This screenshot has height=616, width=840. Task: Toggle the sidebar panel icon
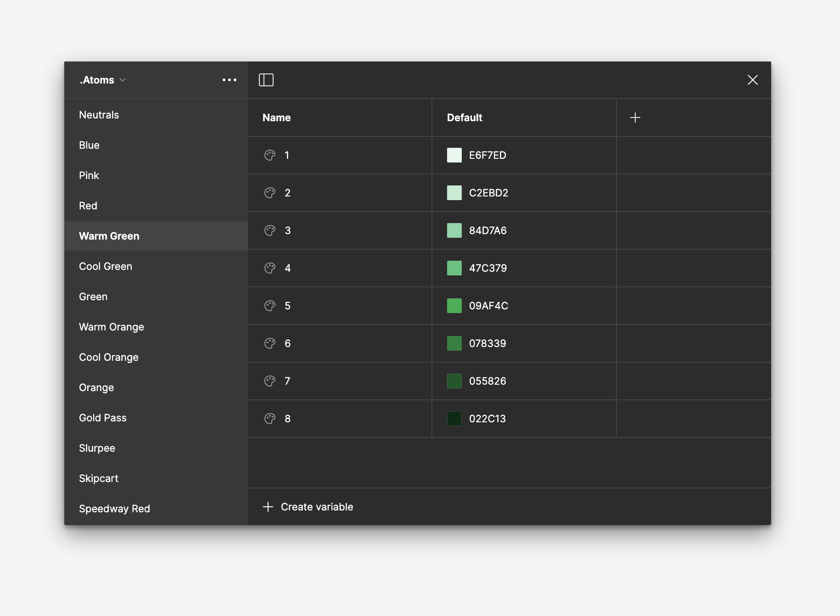coord(266,80)
